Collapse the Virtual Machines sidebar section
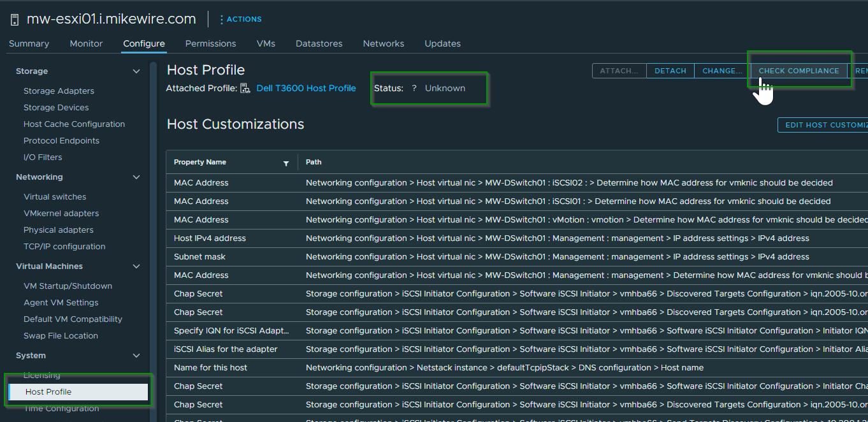 [136, 266]
